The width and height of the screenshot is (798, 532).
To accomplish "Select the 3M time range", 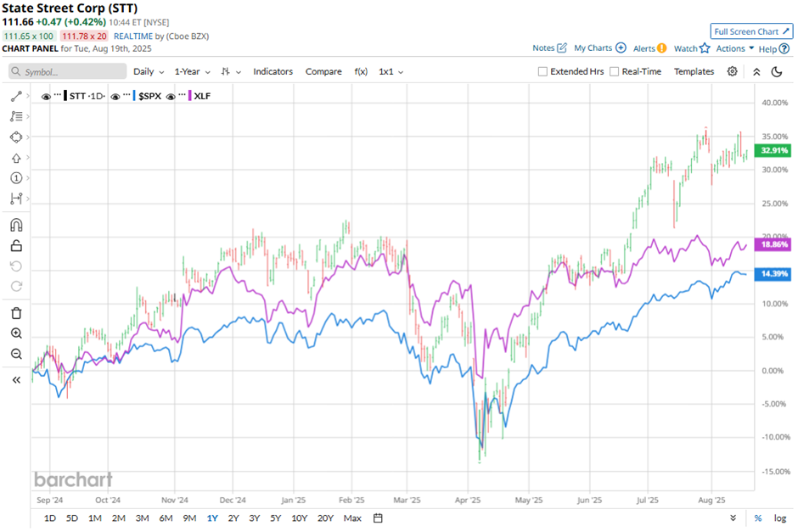I will coord(142,518).
